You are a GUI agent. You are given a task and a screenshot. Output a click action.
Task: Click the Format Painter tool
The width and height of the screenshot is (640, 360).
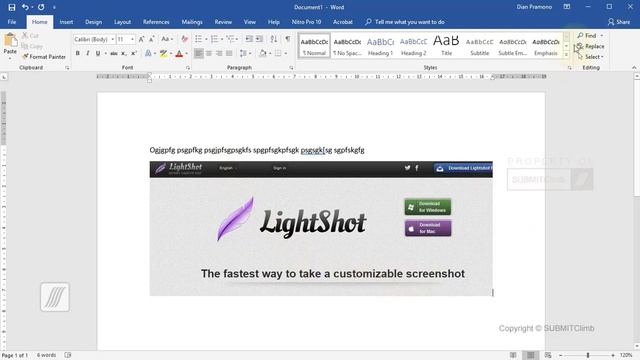(x=44, y=57)
